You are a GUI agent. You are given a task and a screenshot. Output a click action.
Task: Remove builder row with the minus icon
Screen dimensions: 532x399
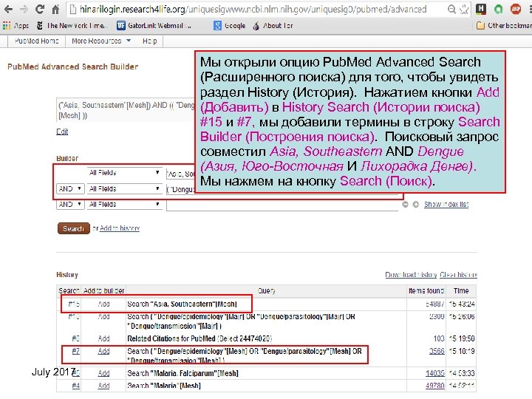pos(405,204)
